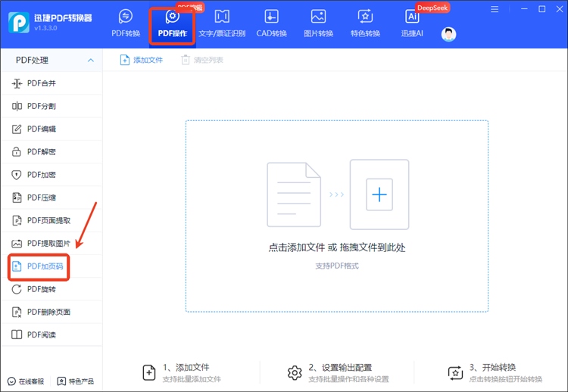Select PDF加密 in the sidebar
Screen dimensions: 568x392
tap(51, 175)
